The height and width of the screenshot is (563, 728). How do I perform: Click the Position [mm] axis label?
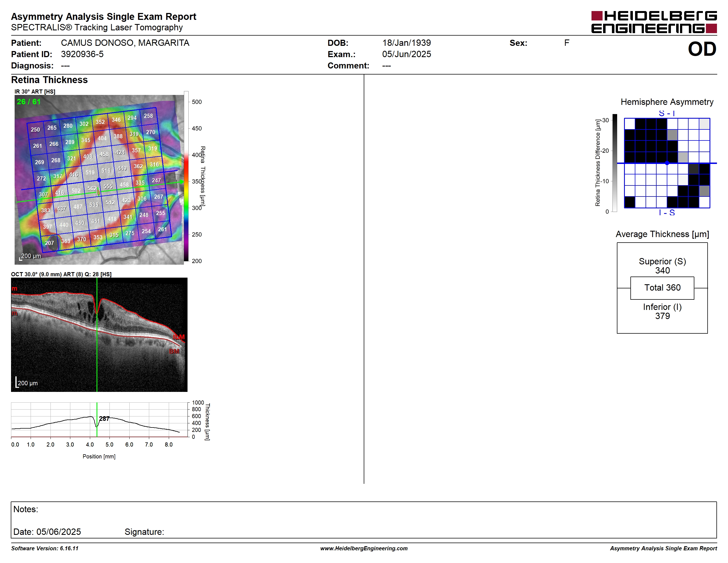tap(99, 456)
